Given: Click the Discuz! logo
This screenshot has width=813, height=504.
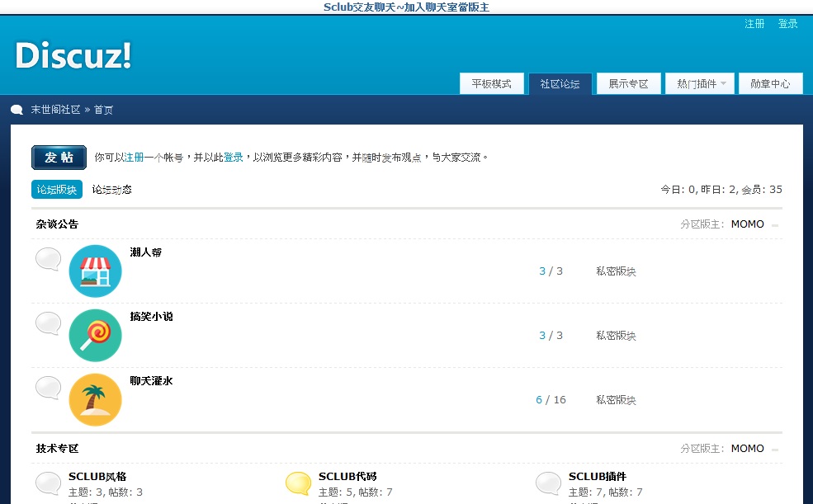Looking at the screenshot, I should (73, 55).
